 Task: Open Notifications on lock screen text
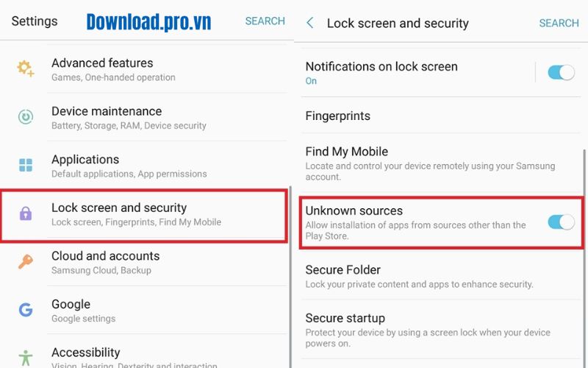point(381,66)
